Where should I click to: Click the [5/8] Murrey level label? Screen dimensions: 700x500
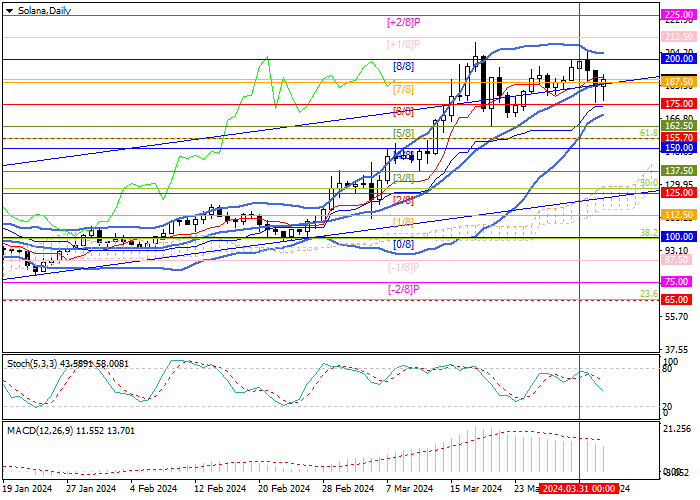click(404, 133)
